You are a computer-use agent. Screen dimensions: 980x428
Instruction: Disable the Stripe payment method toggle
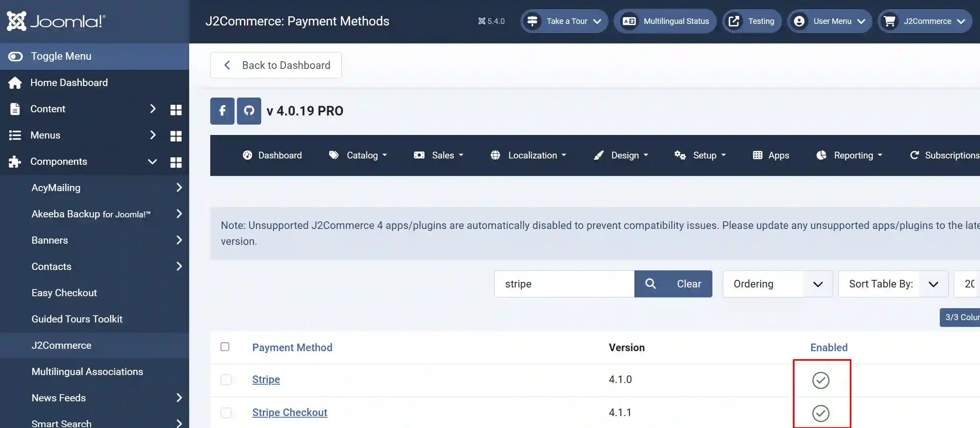click(x=821, y=380)
